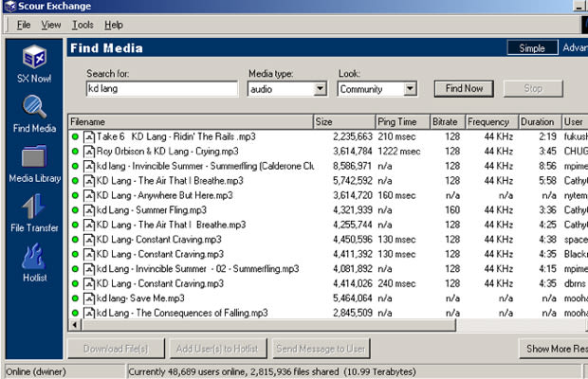Click the Search for text field
This screenshot has width=588, height=379.
point(162,89)
